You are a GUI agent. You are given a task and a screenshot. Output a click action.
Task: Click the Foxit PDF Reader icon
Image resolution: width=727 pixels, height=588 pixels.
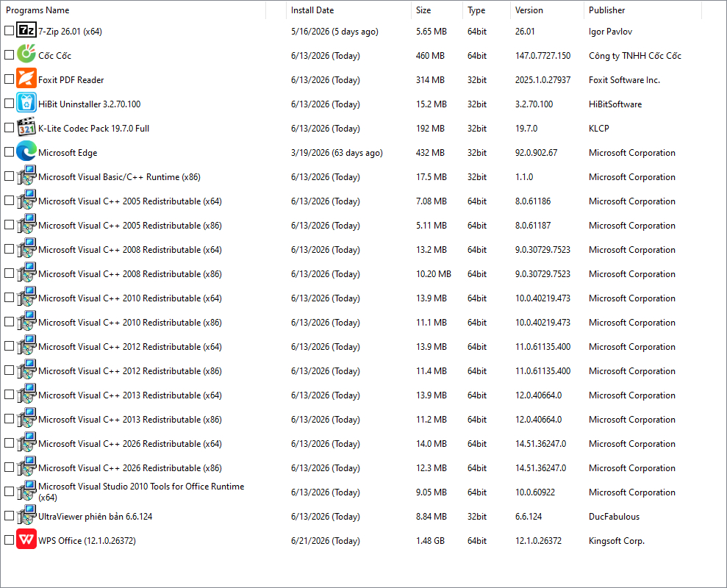pyautogui.click(x=26, y=79)
